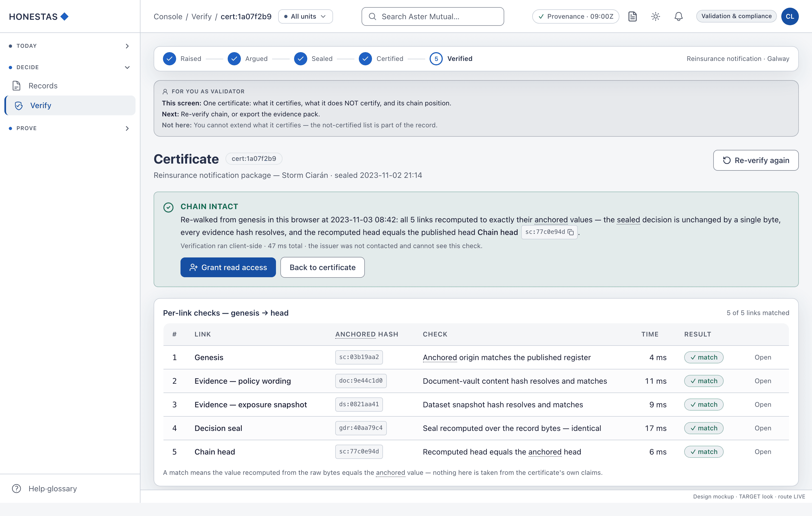Click the cert:1a07f2b9 breadcrumb

pyautogui.click(x=246, y=16)
